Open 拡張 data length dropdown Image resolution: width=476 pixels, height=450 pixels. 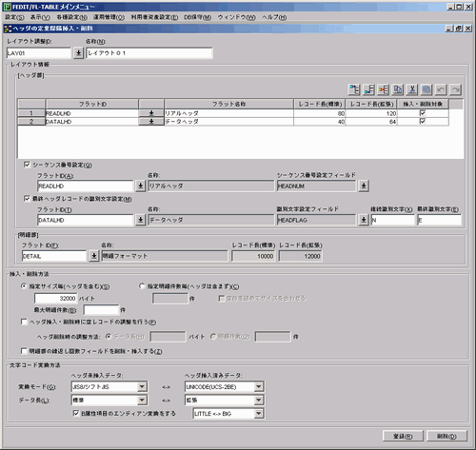(x=259, y=401)
